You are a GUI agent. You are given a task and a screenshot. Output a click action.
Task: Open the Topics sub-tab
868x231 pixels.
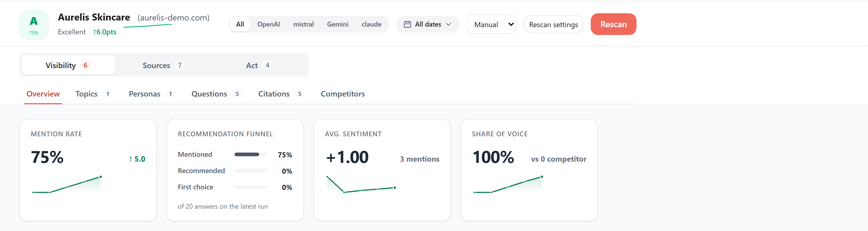point(94,94)
